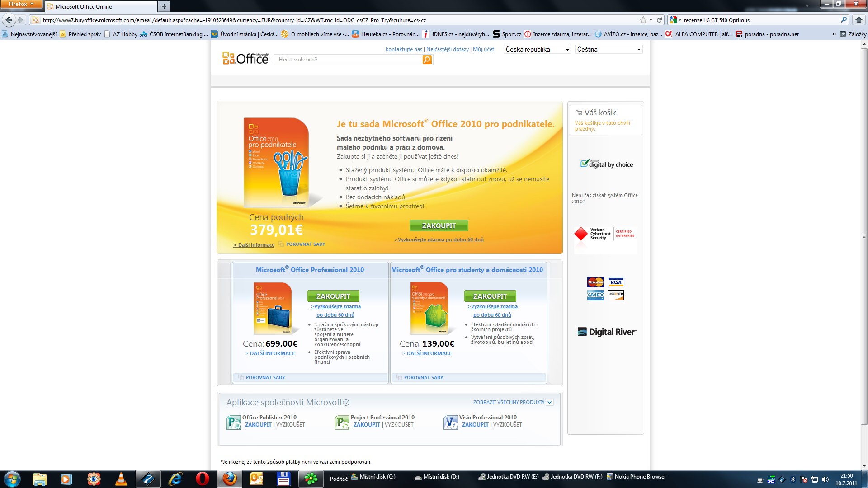Click the bookmark star in address bar
The image size is (868, 488).
[x=643, y=20]
